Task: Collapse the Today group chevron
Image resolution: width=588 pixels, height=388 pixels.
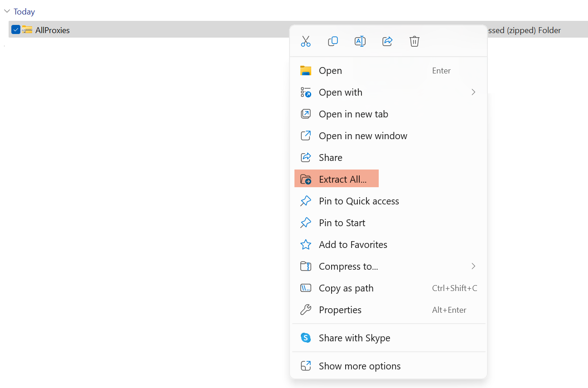Action: (x=7, y=11)
